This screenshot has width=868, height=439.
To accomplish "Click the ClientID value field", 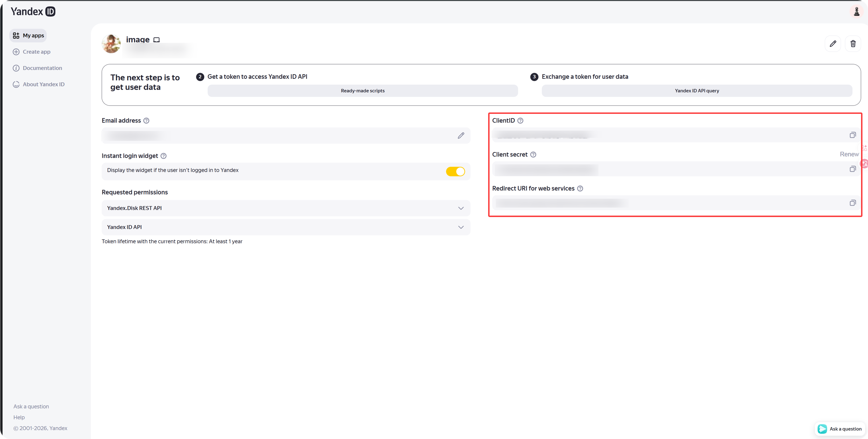I will pos(675,135).
